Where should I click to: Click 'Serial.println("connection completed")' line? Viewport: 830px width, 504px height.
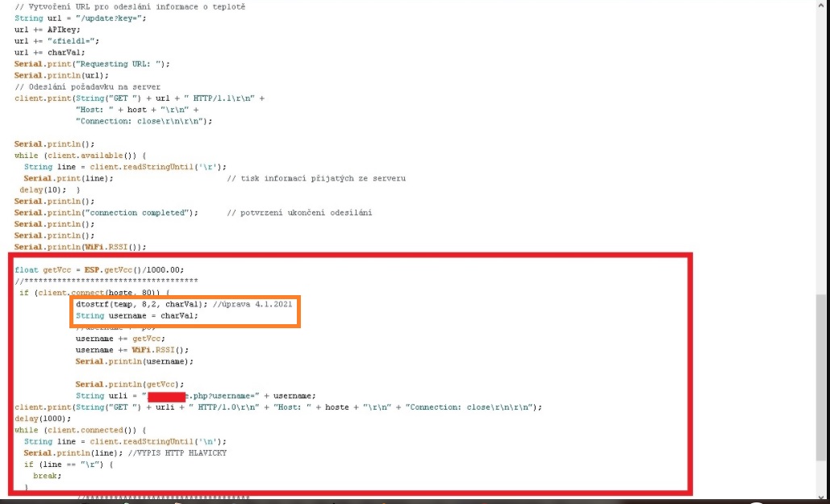coord(106,213)
